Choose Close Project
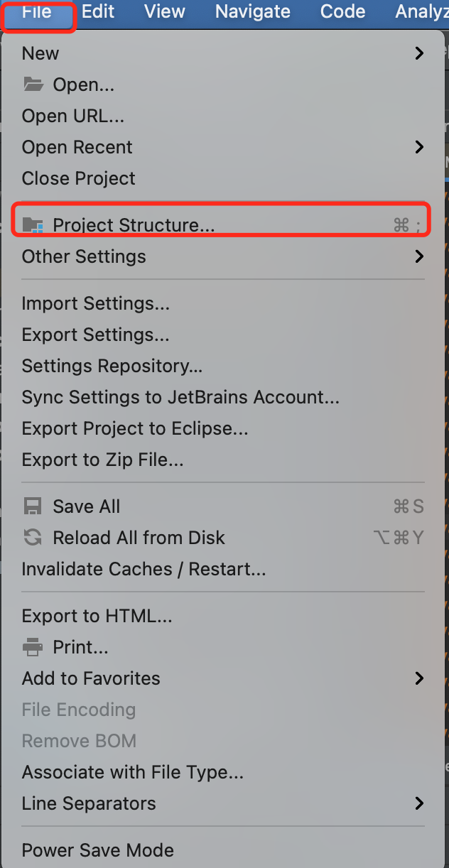The height and width of the screenshot is (868, 449). [78, 178]
